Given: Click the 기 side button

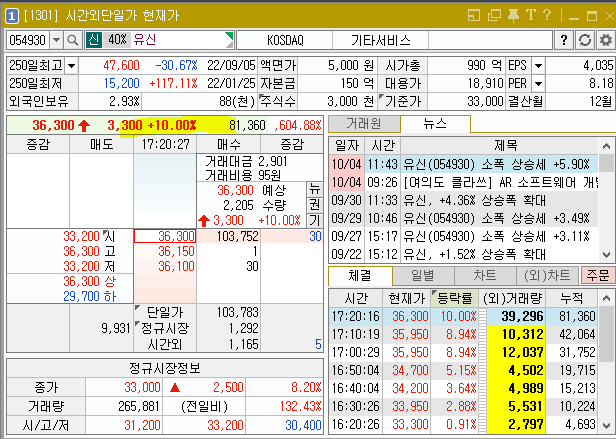Looking at the screenshot, I should pyautogui.click(x=314, y=220).
